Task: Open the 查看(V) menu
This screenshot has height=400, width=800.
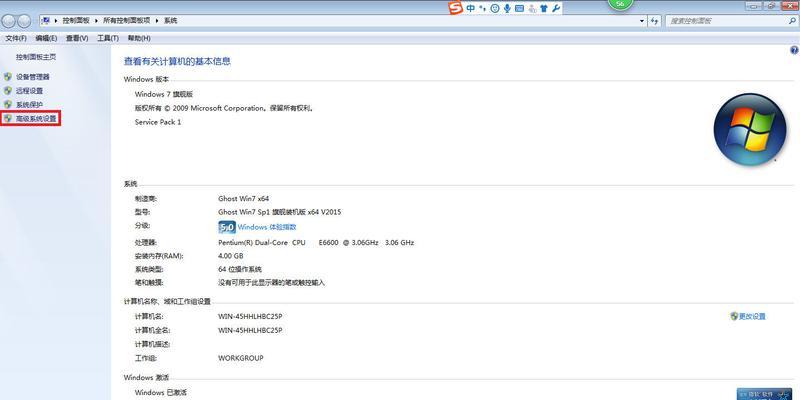Action: pyautogui.click(x=77, y=38)
